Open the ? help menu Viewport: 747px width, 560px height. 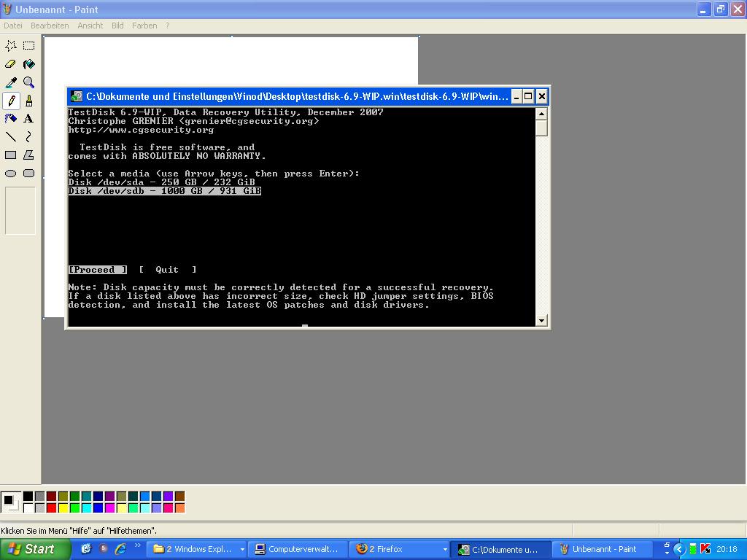click(x=167, y=26)
